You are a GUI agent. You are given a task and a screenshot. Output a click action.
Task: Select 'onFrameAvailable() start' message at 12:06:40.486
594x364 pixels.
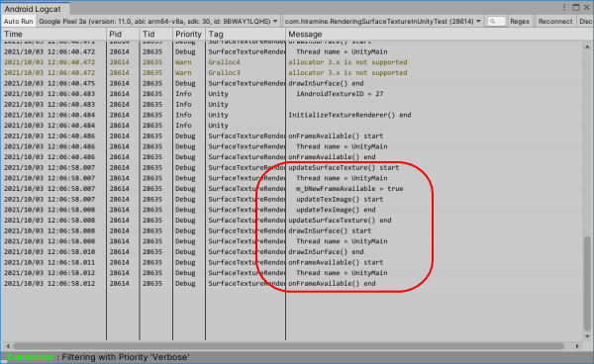[336, 136]
